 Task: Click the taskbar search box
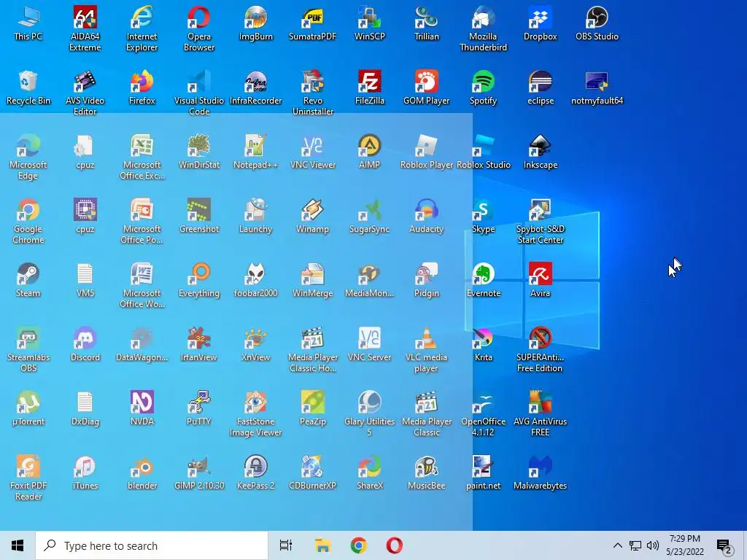coord(152,545)
